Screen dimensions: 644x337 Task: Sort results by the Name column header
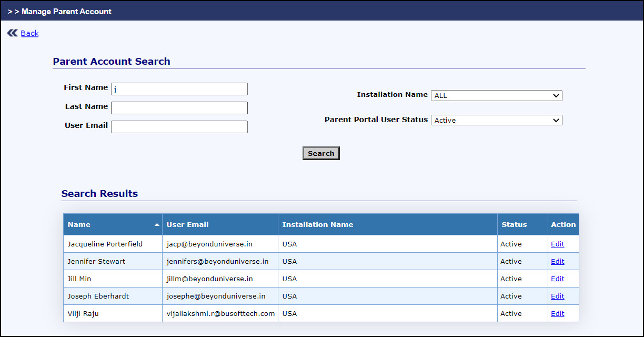click(79, 224)
